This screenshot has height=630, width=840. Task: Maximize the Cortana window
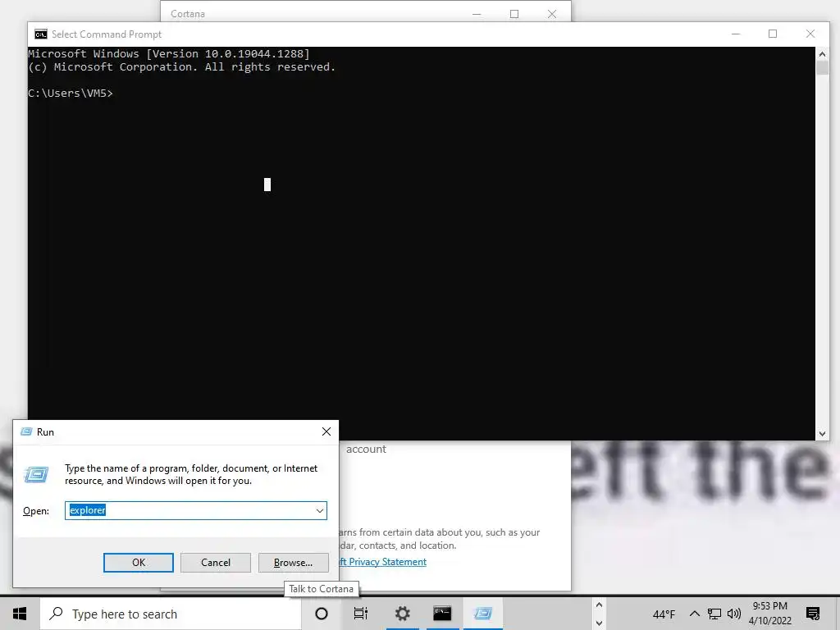tap(514, 14)
